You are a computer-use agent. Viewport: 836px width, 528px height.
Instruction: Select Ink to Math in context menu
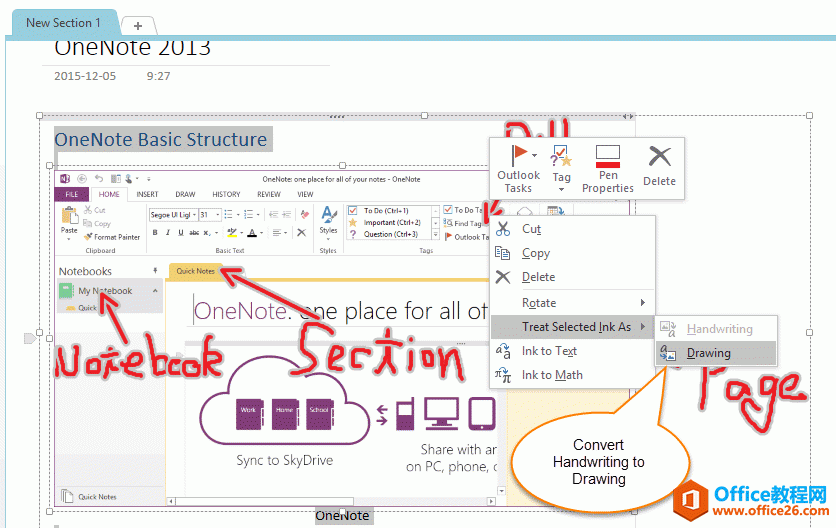[573, 375]
